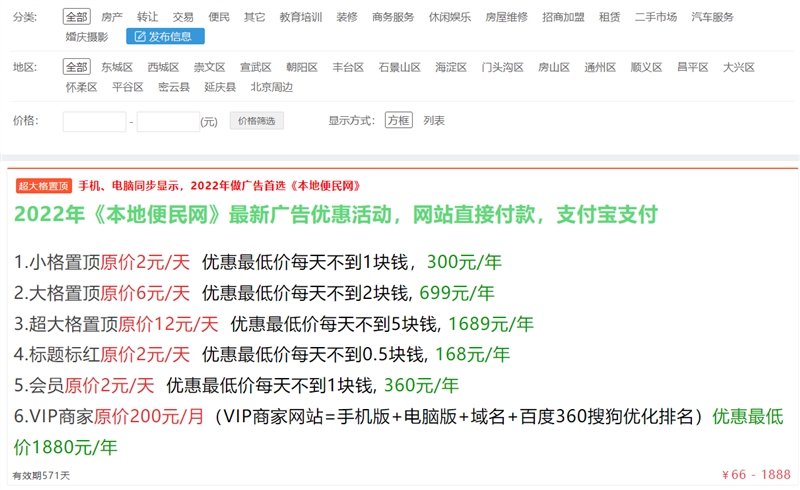Choose the 汽车服务 category

click(x=712, y=17)
